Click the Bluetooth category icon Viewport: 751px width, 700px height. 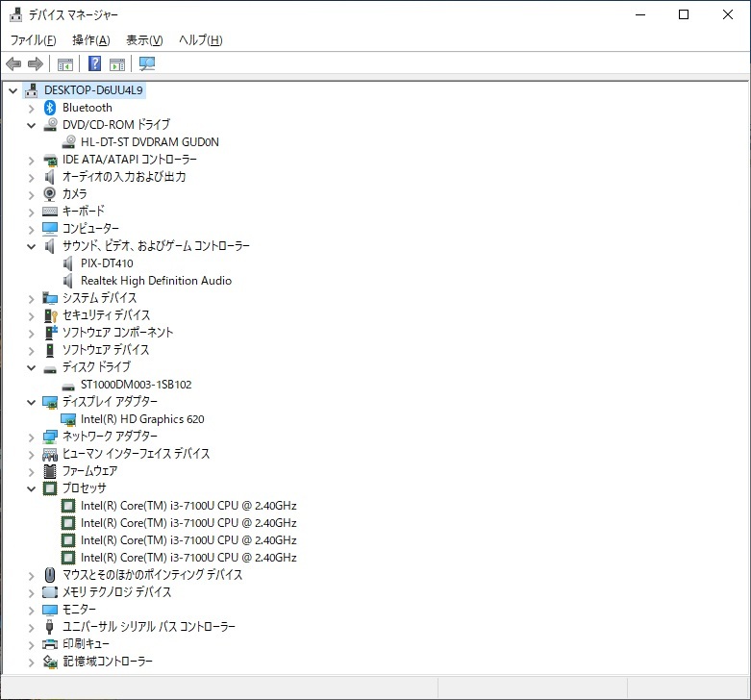point(51,108)
